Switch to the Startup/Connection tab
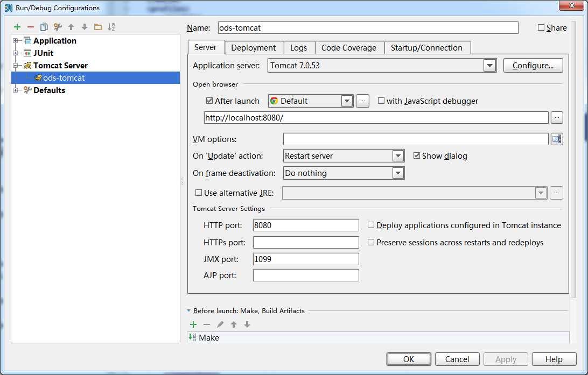588x375 pixels. tap(427, 48)
